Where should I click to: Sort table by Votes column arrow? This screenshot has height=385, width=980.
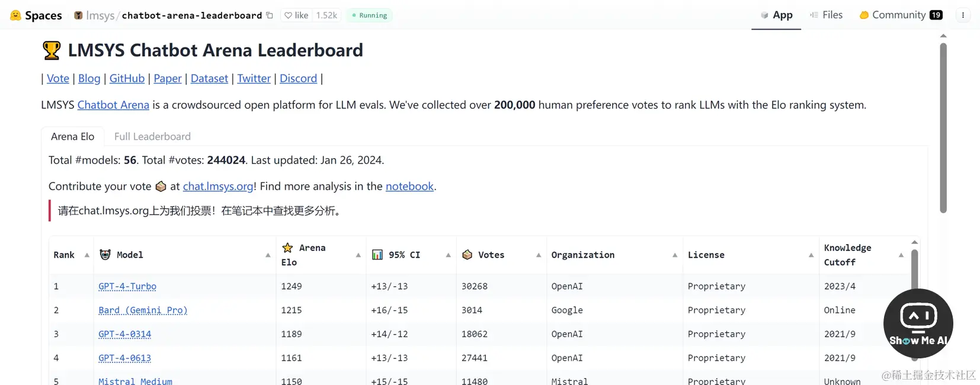coord(538,255)
